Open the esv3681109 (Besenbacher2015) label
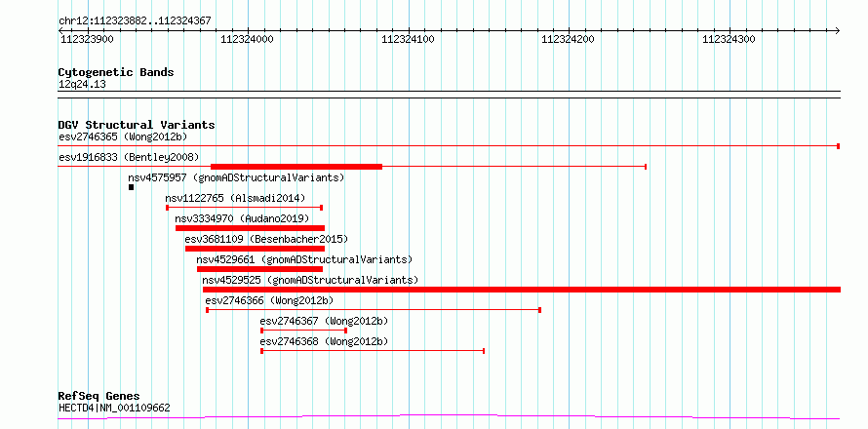This screenshot has width=868, height=429. click(266, 239)
